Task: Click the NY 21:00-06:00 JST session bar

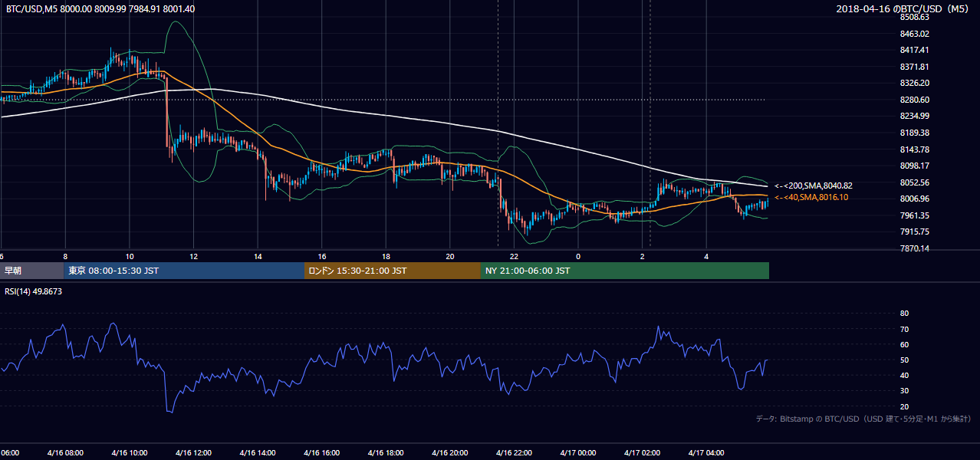Action: point(625,271)
